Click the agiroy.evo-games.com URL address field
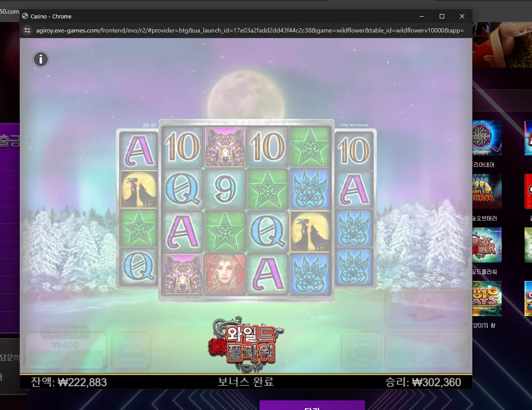Image resolution: width=532 pixels, height=410 pixels. click(x=250, y=30)
